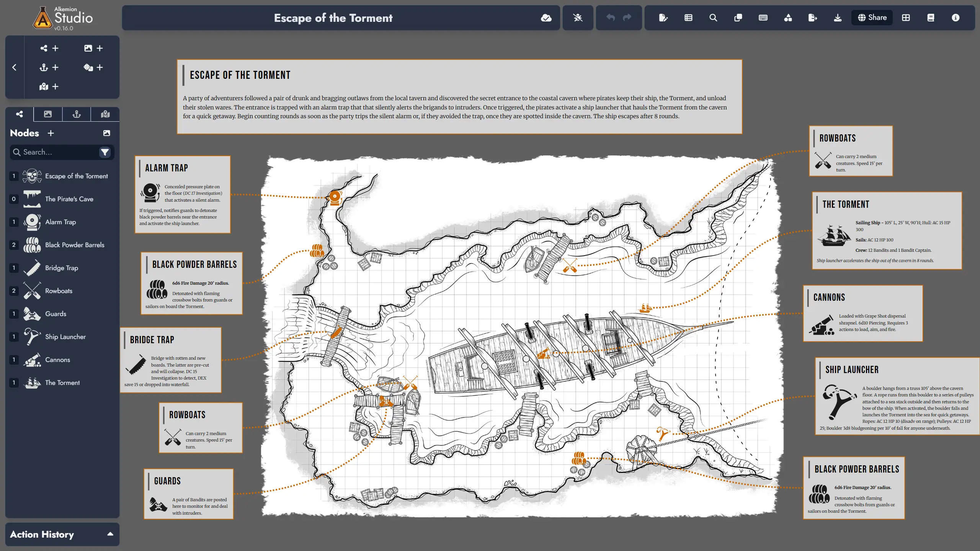Select the Ship Launcher node in list
This screenshot has width=980, height=551.
click(x=65, y=337)
